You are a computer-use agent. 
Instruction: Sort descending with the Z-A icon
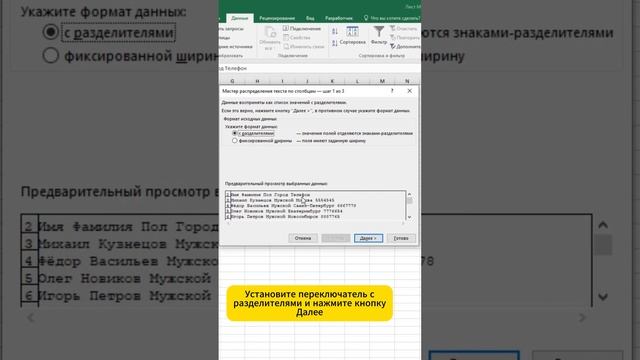(x=335, y=43)
